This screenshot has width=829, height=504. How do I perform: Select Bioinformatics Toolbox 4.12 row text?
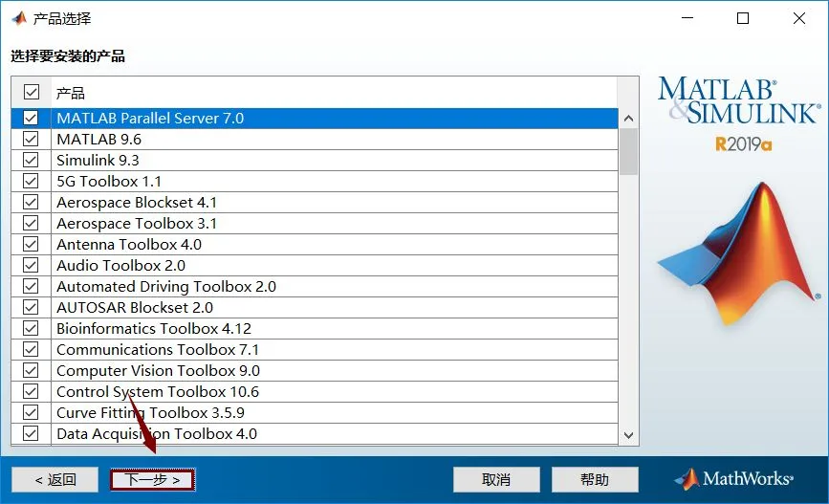click(154, 328)
